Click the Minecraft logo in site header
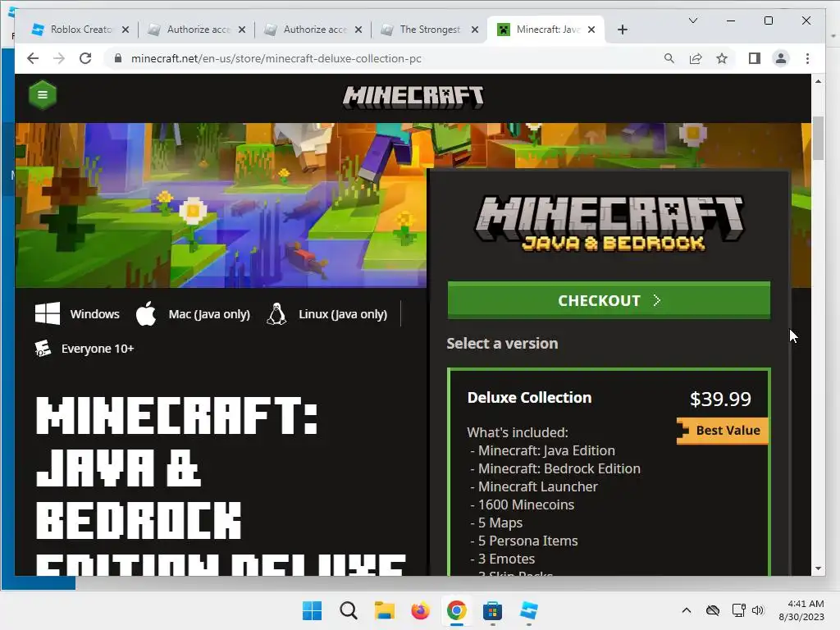840x630 pixels. pyautogui.click(x=413, y=98)
